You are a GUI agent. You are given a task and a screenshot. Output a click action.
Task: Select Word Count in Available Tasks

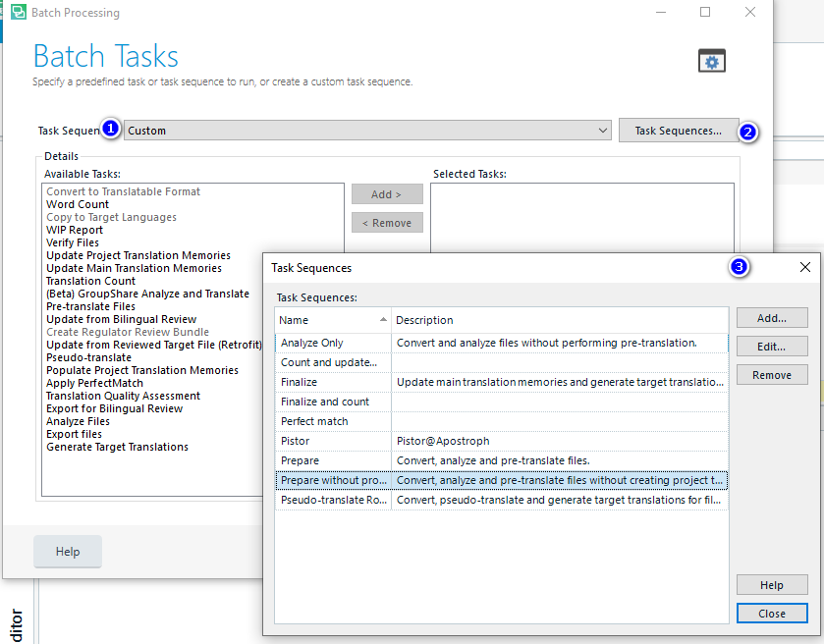coord(77,203)
